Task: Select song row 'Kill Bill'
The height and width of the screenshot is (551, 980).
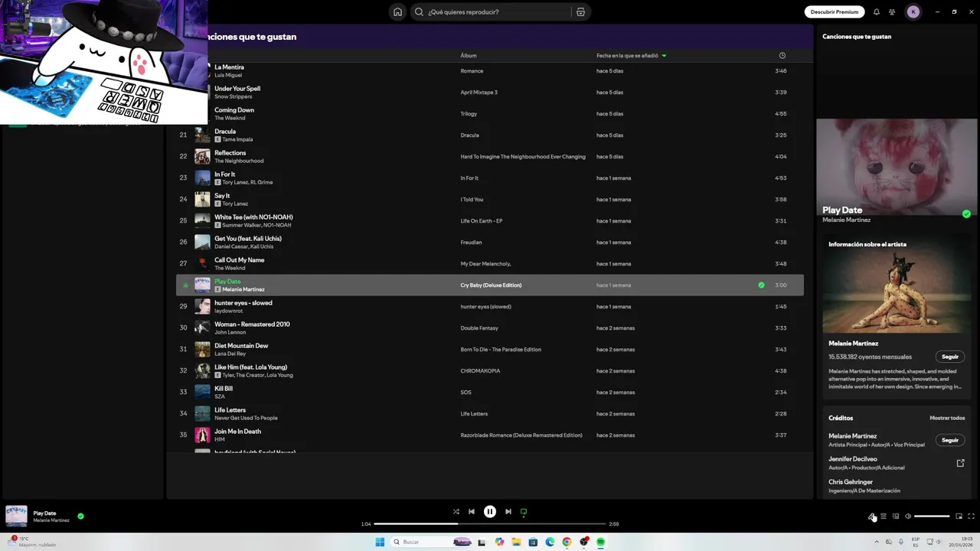Action: point(490,392)
